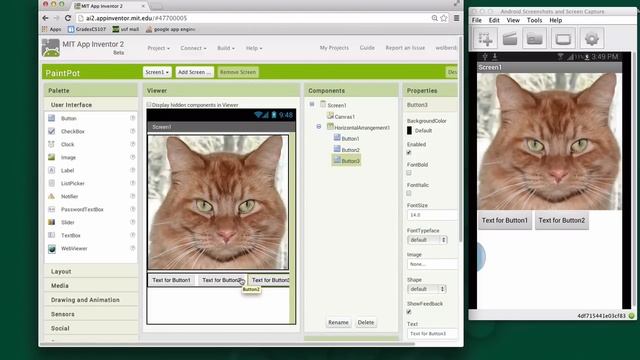
Task: Open View menu in Android Screenshots
Action: 513,20
